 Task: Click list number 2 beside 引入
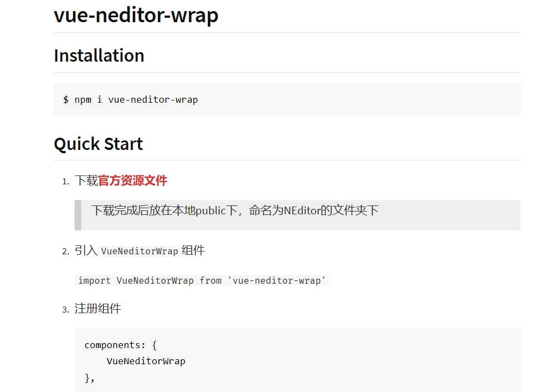point(66,252)
